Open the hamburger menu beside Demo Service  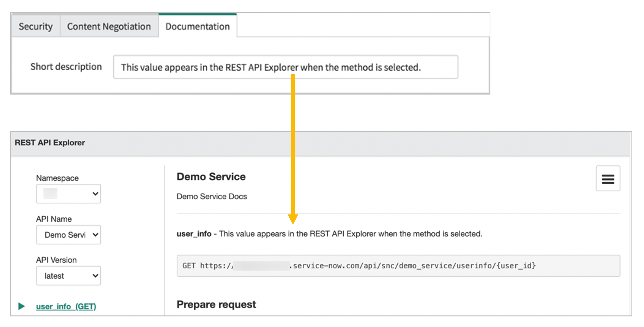pyautogui.click(x=608, y=179)
